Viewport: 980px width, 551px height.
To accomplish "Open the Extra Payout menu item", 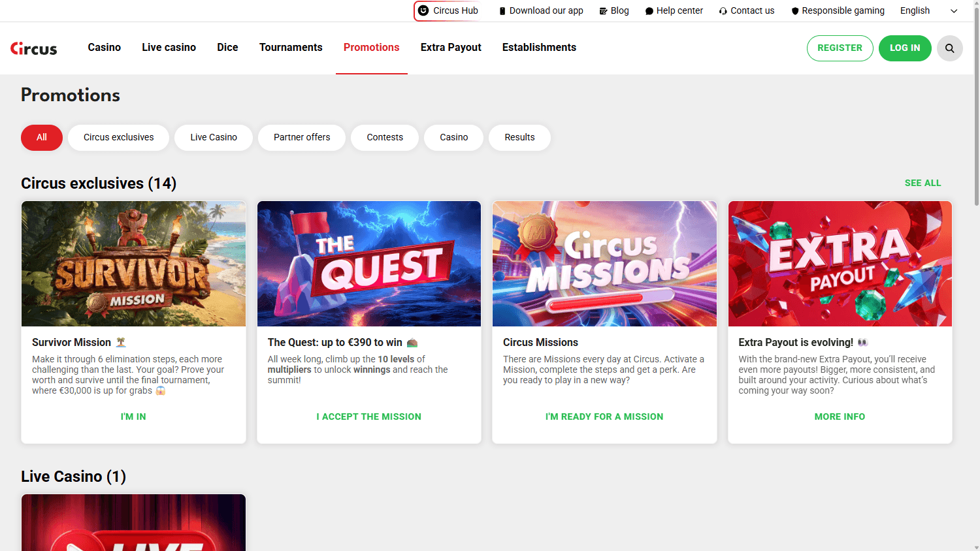I will pyautogui.click(x=451, y=47).
